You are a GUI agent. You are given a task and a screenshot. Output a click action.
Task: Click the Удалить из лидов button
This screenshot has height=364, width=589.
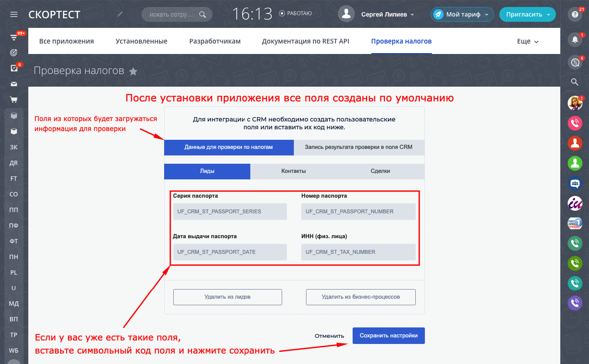228,297
